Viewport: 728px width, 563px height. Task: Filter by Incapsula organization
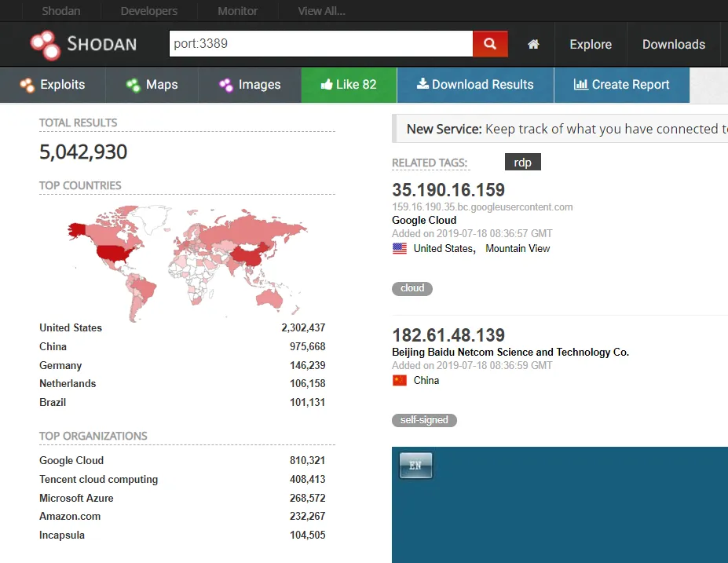click(x=62, y=536)
